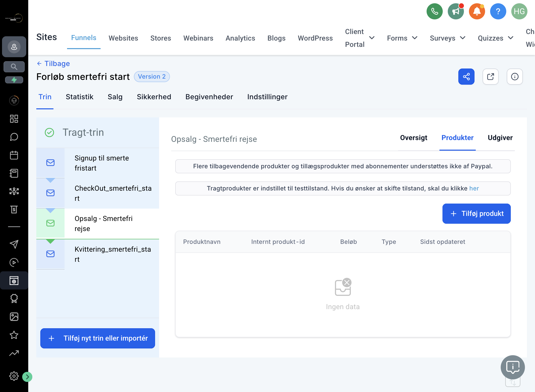Select the CheckOut_smertefri_start step
Screen dimensions: 535x392
point(98,193)
